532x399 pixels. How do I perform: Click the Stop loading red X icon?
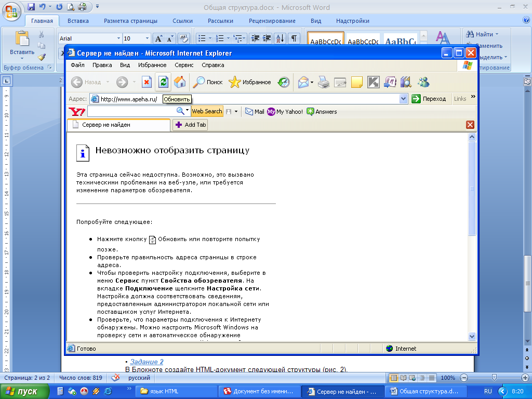point(147,82)
